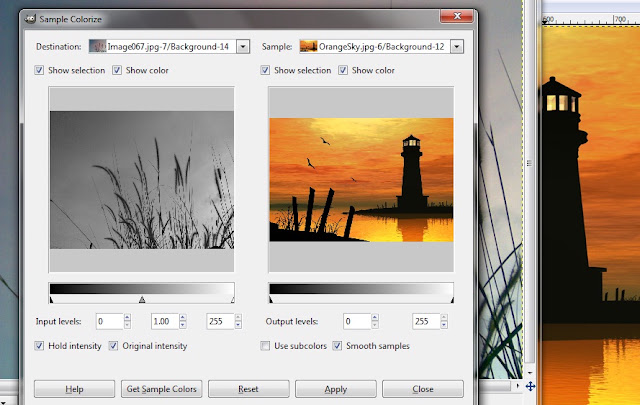Click the GIMP Wilber icon in title bar
Viewport: 640px width, 405px height.
pos(30,19)
